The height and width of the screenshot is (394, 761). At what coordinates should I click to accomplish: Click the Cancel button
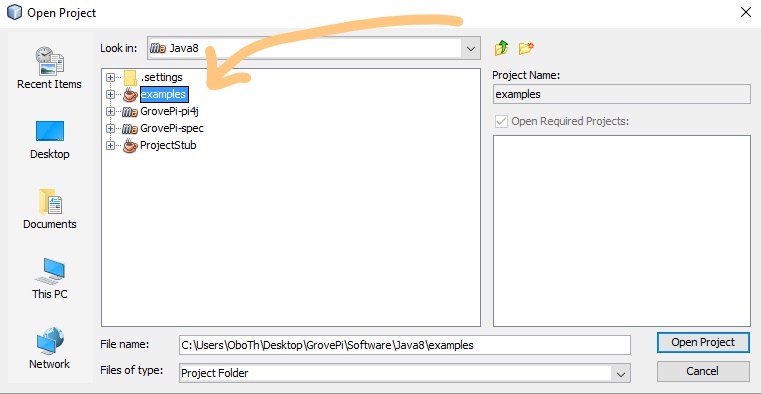(703, 371)
